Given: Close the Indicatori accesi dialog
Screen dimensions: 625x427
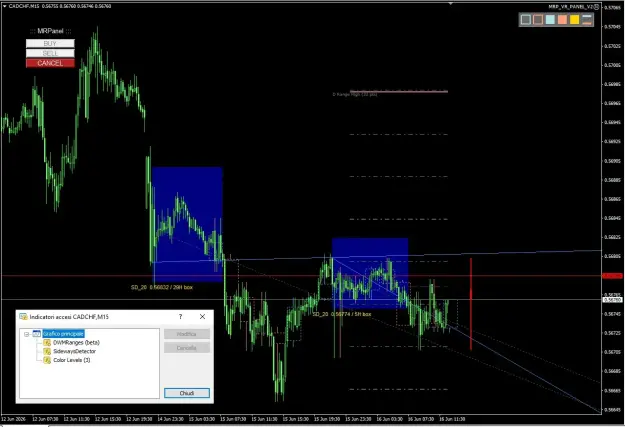Looking at the screenshot, I should 202,317.
